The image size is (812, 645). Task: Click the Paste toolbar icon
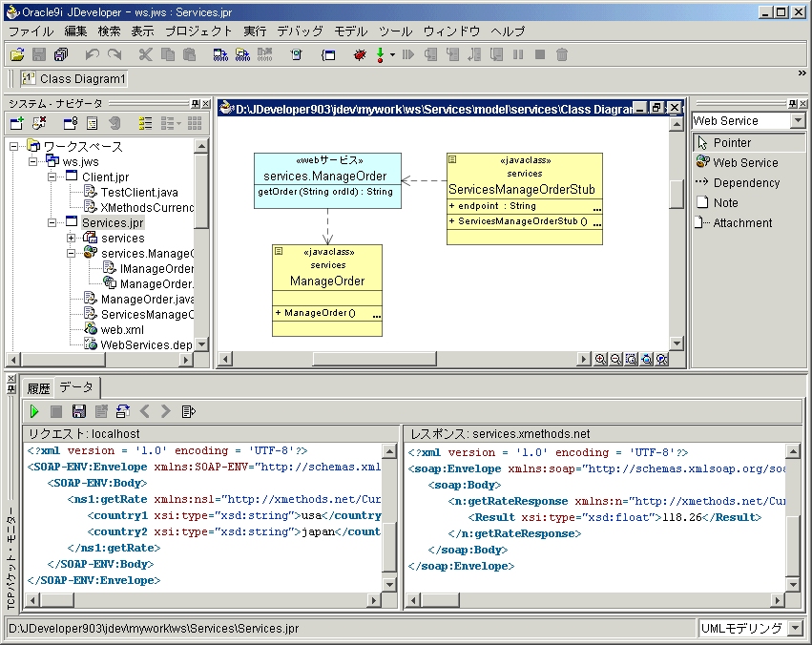pyautogui.click(x=190, y=54)
